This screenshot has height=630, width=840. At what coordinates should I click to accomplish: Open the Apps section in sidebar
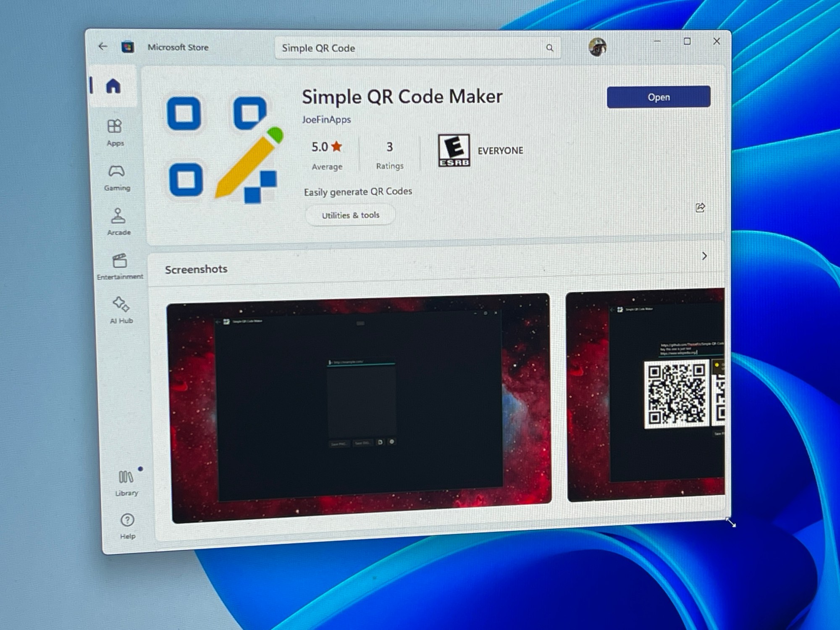pyautogui.click(x=115, y=132)
